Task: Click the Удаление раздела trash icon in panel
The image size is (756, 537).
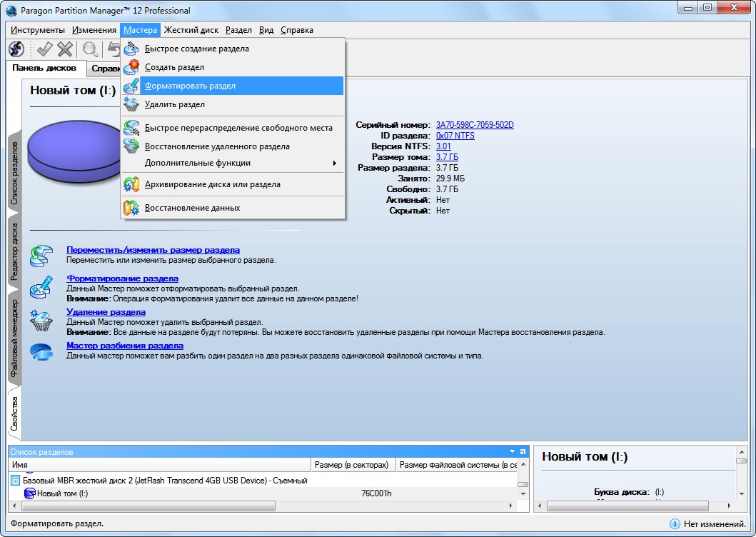Action: pos(41,321)
